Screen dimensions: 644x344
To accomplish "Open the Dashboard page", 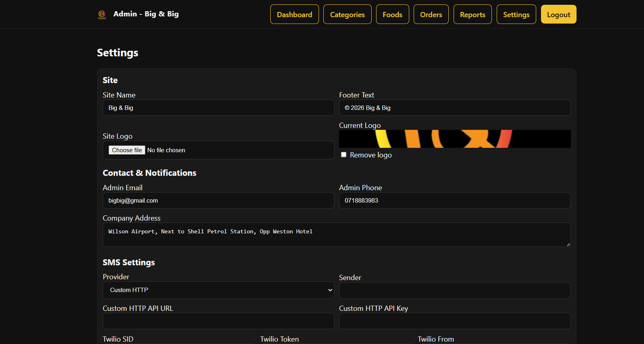I will coord(295,14).
